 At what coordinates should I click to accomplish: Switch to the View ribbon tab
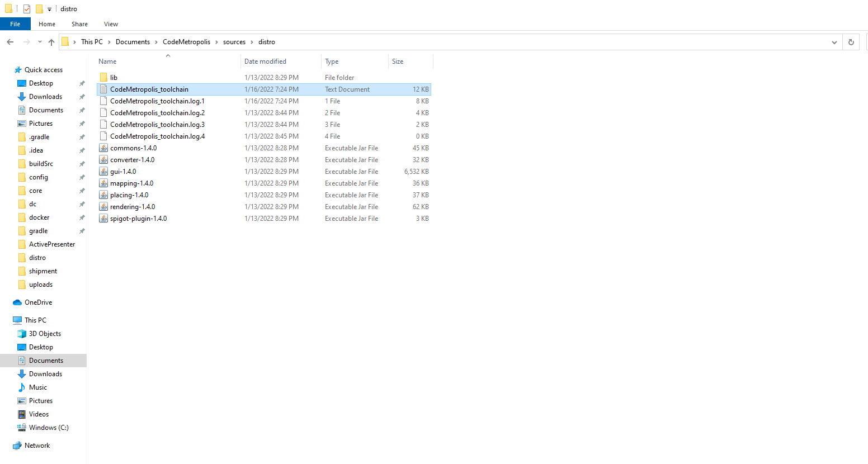point(111,24)
